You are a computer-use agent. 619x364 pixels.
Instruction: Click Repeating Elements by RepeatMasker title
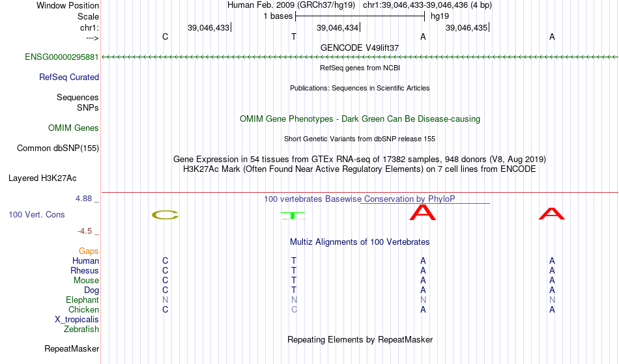pyautogui.click(x=360, y=340)
